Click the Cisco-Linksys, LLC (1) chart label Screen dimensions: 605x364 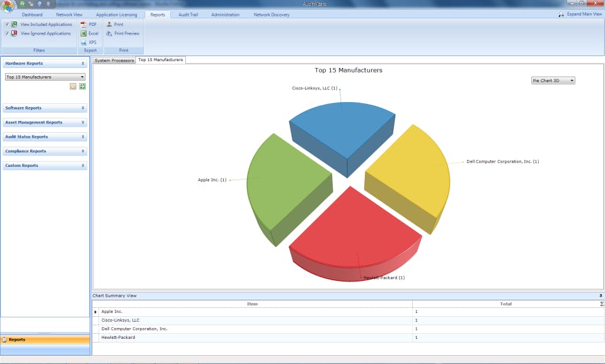[314, 88]
